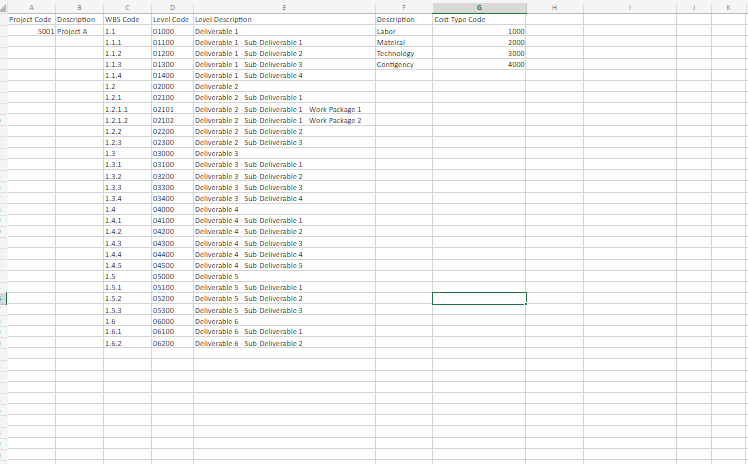
Task: Click the 'Level Description' header cell
Action: click(x=284, y=20)
